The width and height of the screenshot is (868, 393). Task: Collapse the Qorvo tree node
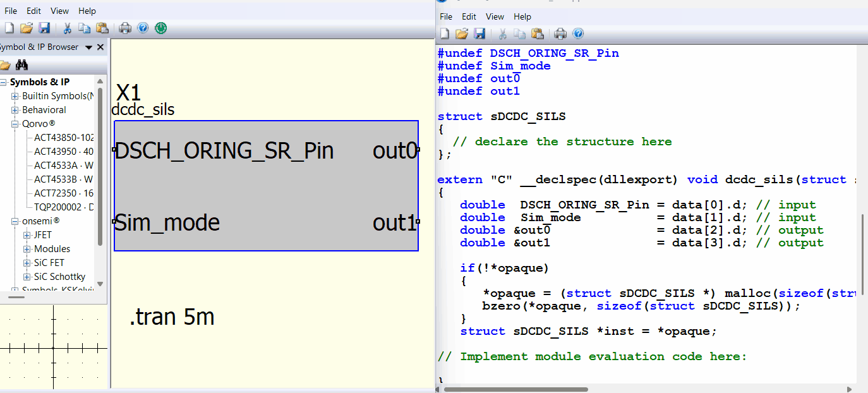pyautogui.click(x=15, y=124)
